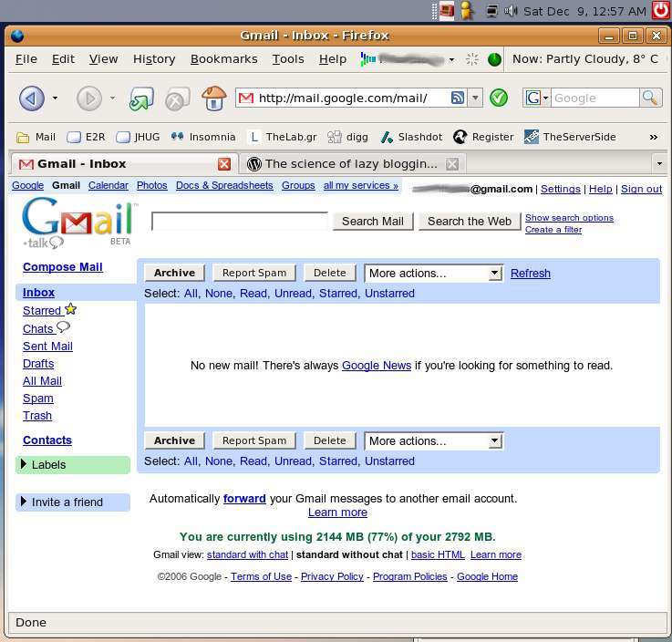The image size is (672, 642).
Task: Click the Back navigation arrow
Action: pyautogui.click(x=32, y=98)
